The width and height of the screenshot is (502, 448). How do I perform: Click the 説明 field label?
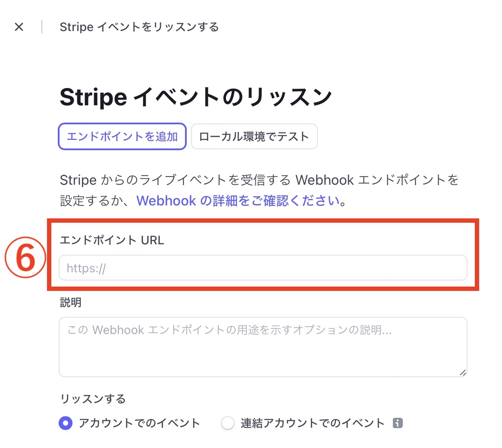[x=70, y=303]
